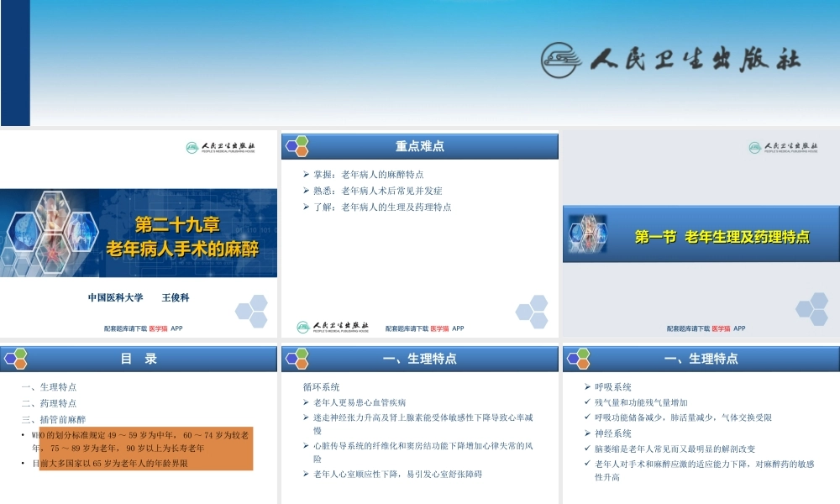Screen dimensions: 840x504
Task: Expand the 呼吸系统 list section
Action: [x=612, y=387]
